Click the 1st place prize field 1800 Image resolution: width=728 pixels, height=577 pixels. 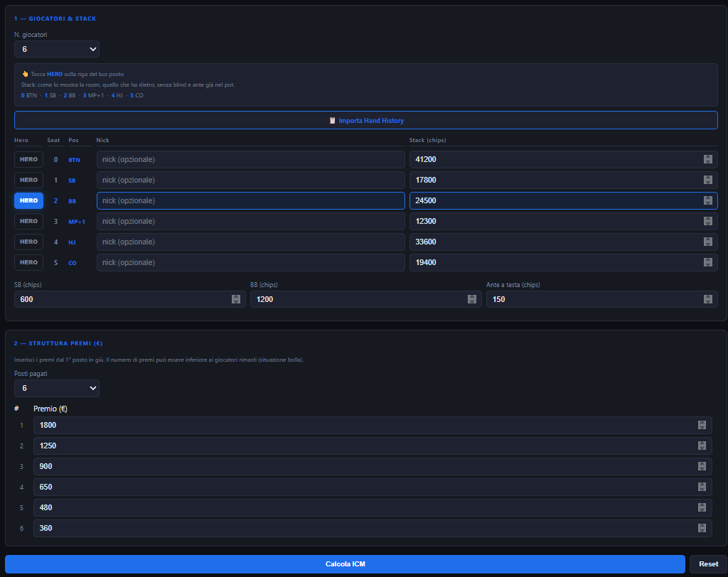click(x=373, y=425)
